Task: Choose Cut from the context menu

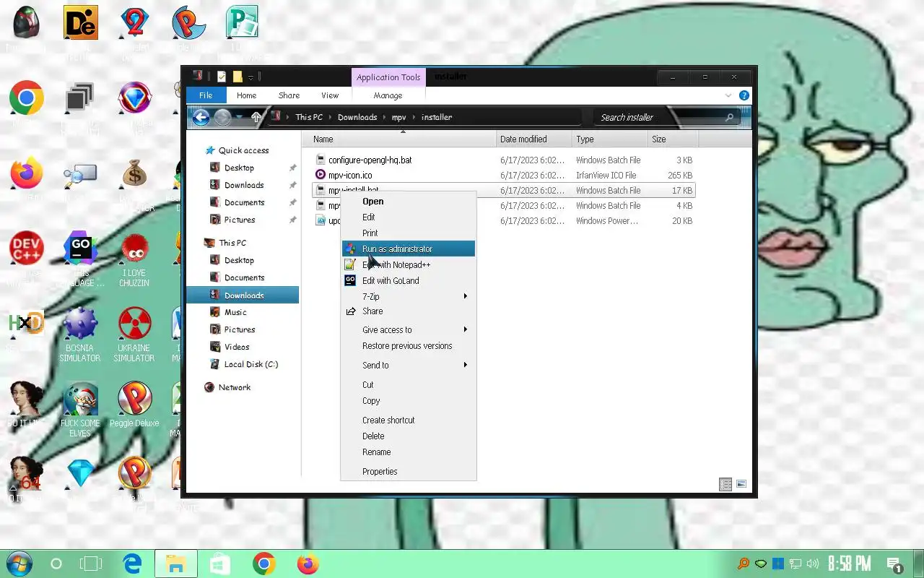Action: (408, 384)
